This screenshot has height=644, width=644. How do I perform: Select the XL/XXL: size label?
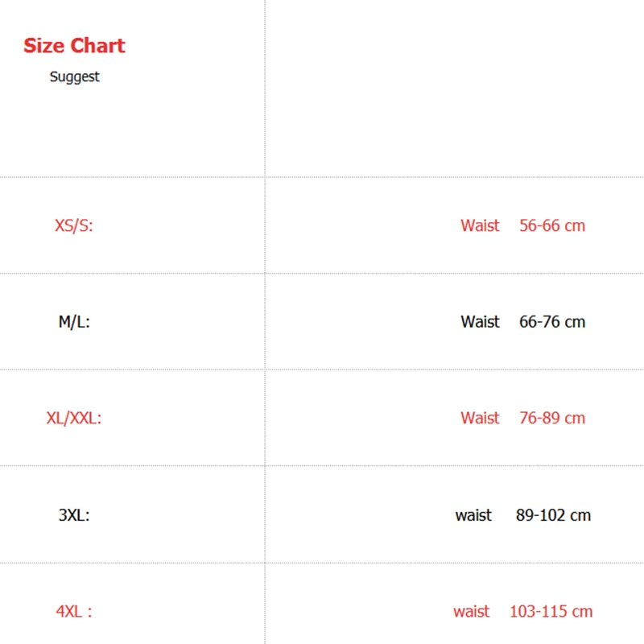74,419
